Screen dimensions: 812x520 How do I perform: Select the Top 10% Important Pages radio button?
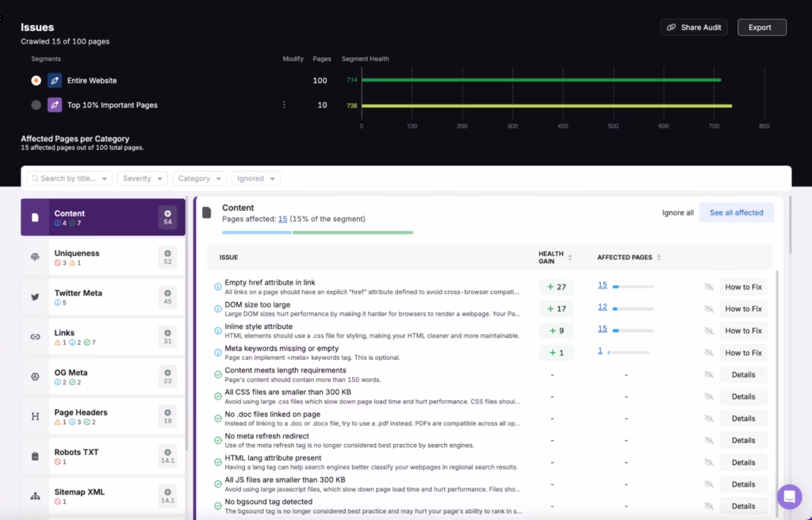[36, 105]
